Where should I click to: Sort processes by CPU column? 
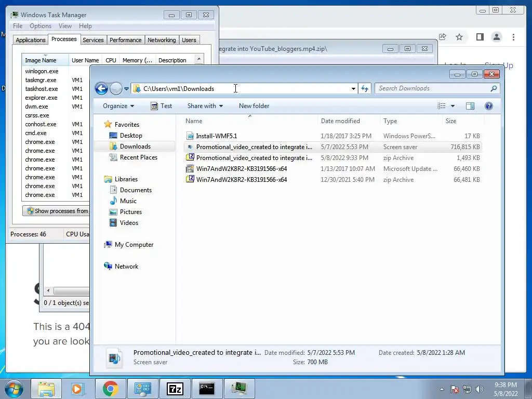[111, 60]
